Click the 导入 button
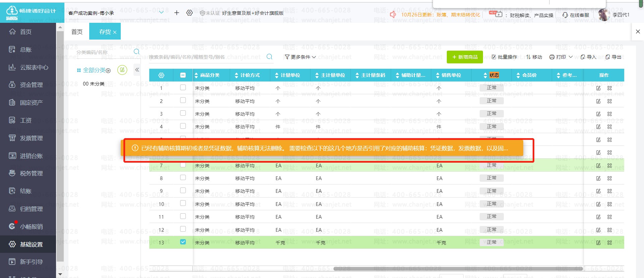The height and width of the screenshot is (278, 644). (x=588, y=57)
